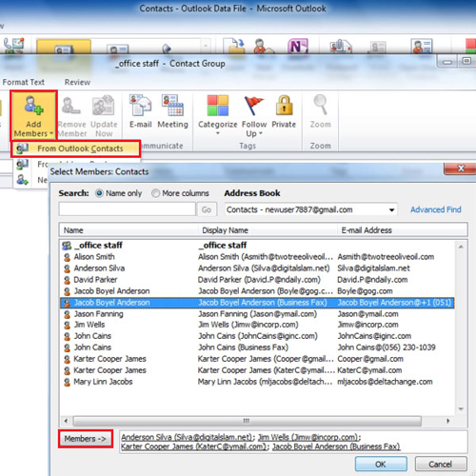Viewport: 476px width, 476px height.
Task: Click the Silva@digitalslam.net email cell
Action: pos(373,268)
